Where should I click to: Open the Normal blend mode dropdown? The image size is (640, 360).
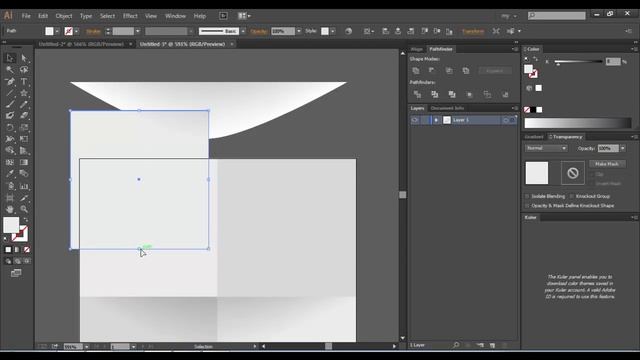[546, 148]
